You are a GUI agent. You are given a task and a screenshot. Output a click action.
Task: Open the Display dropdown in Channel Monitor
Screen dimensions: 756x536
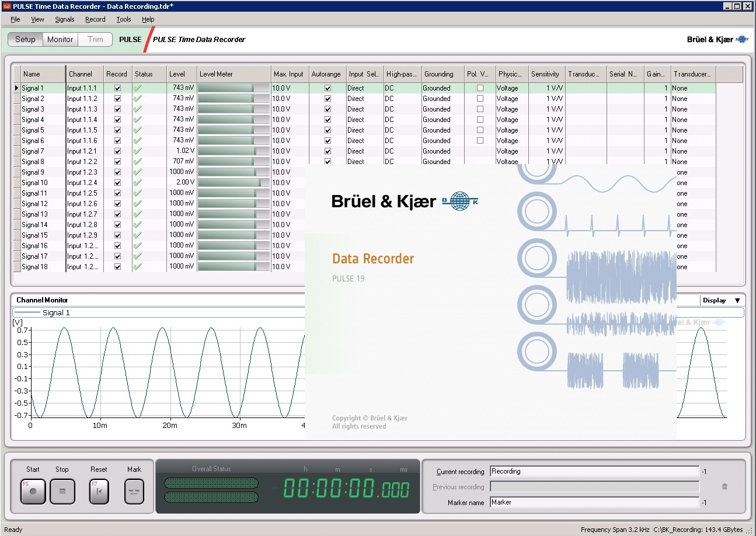coord(722,300)
